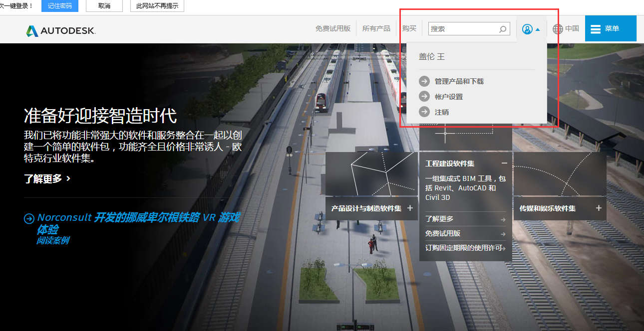The height and width of the screenshot is (331, 644).
Task: Open 购买 in top navigation
Action: (x=409, y=28)
